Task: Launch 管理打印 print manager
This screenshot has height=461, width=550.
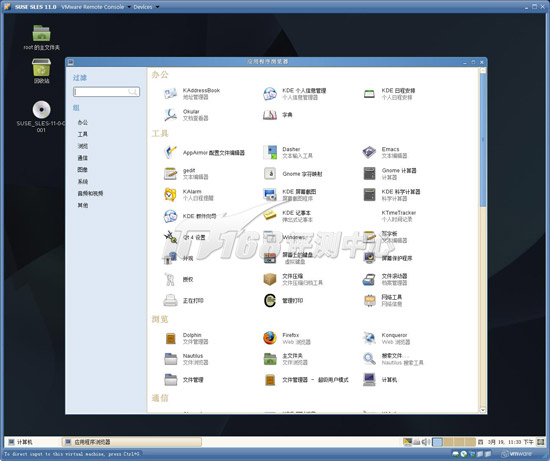Action: pos(283,301)
